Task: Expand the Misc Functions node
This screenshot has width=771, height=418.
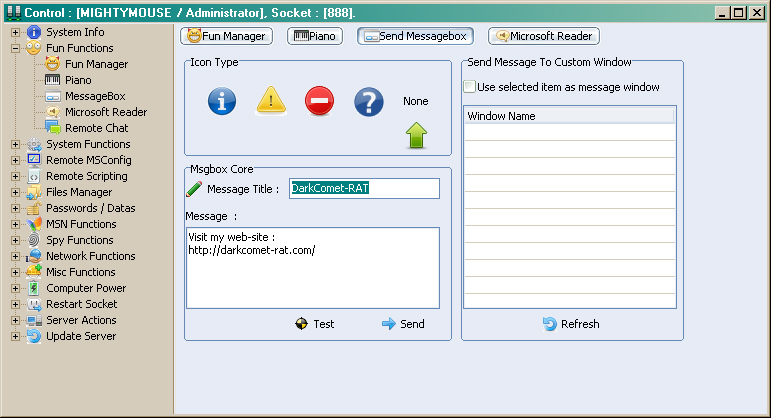Action: 15,272
